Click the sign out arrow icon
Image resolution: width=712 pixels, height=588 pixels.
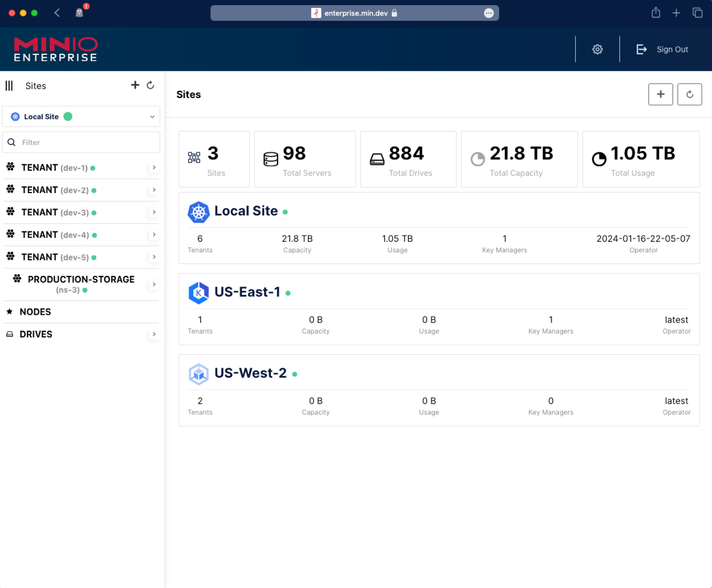641,49
